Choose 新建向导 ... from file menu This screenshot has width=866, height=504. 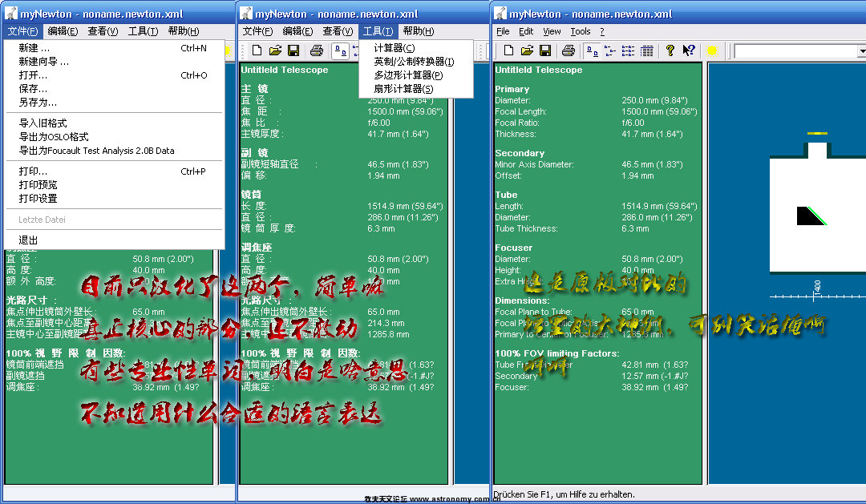[x=114, y=61]
